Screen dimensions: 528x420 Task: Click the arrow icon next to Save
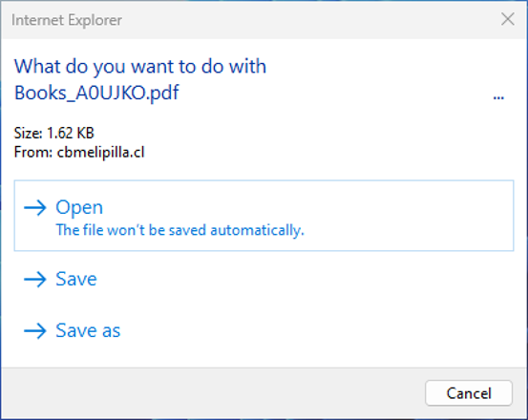point(35,280)
